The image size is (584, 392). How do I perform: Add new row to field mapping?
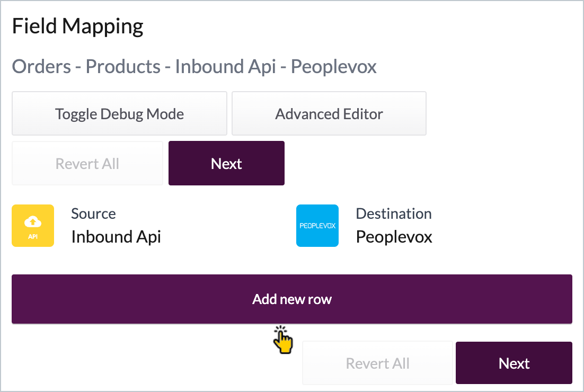[x=292, y=299]
